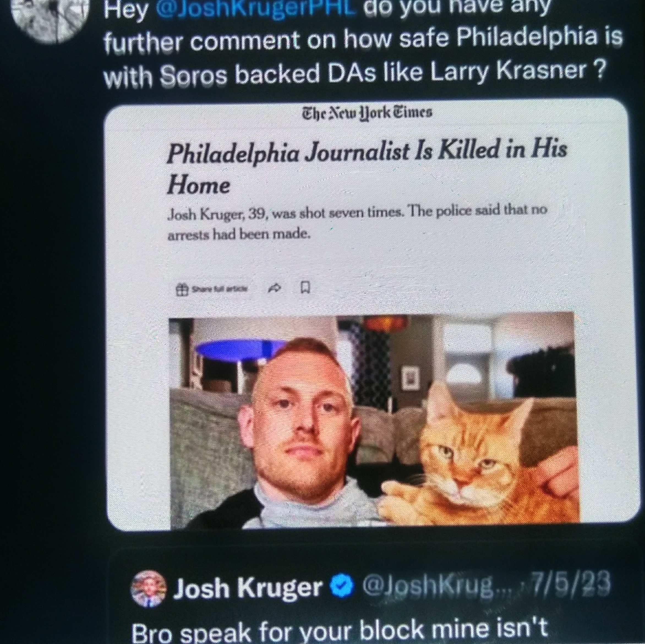
Task: Click the gift icon beside Share full article
Action: point(180,290)
